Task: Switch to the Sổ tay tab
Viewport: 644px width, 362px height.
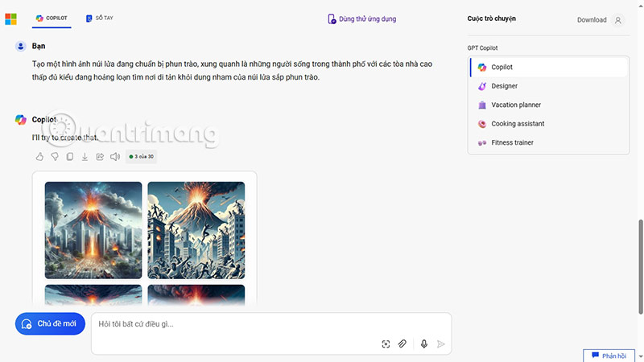Action: (x=99, y=18)
